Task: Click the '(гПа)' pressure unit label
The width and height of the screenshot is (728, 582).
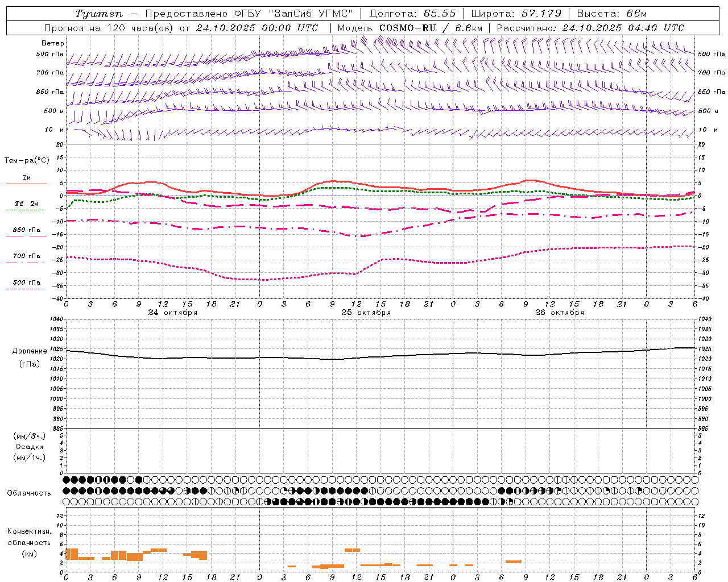Action: coord(30,364)
